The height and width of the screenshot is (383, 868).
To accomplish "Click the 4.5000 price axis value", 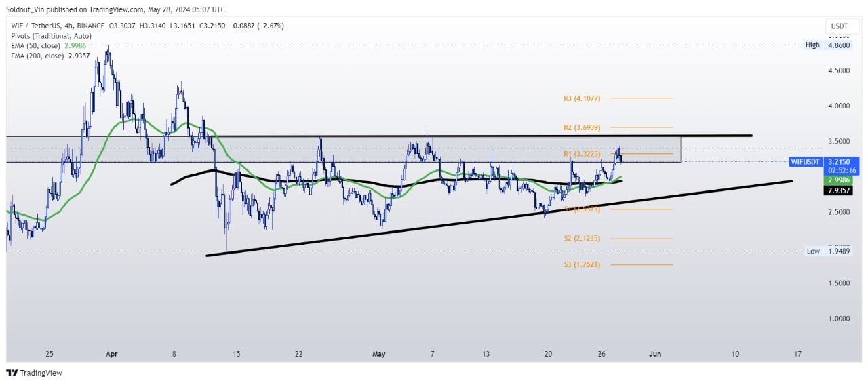I will tap(840, 70).
